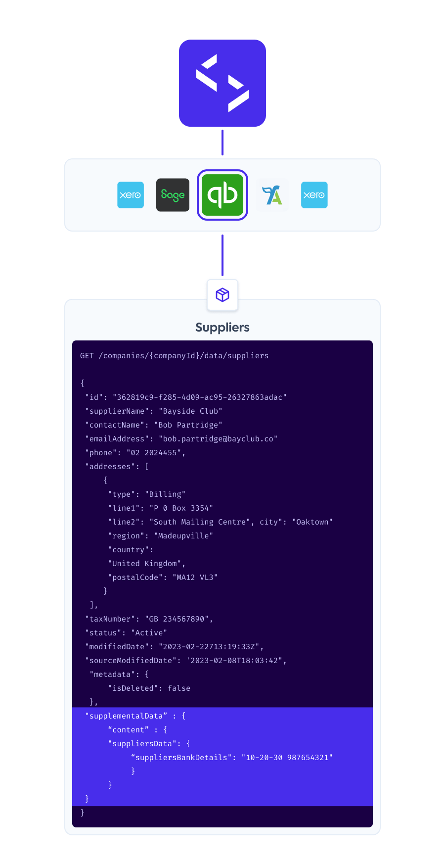Select the supplierName "Bayside Club" line
This screenshot has height=868, width=445.
[154, 411]
